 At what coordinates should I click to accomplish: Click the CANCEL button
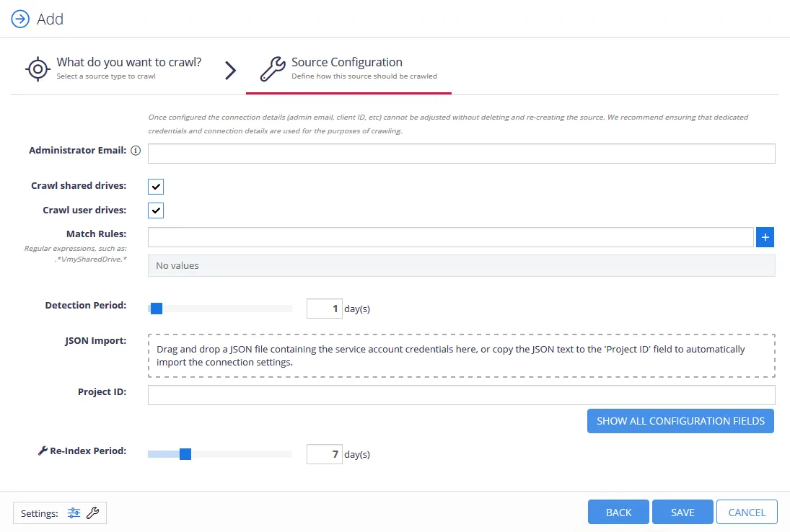(747, 513)
